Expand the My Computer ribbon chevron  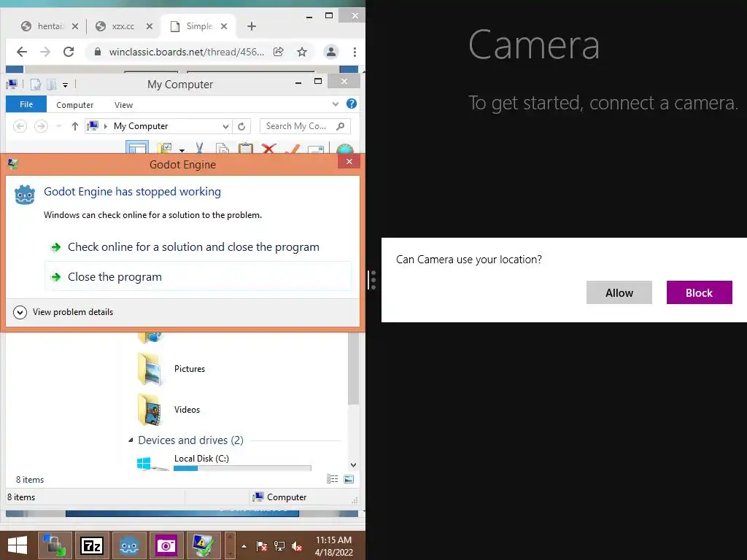tap(336, 104)
